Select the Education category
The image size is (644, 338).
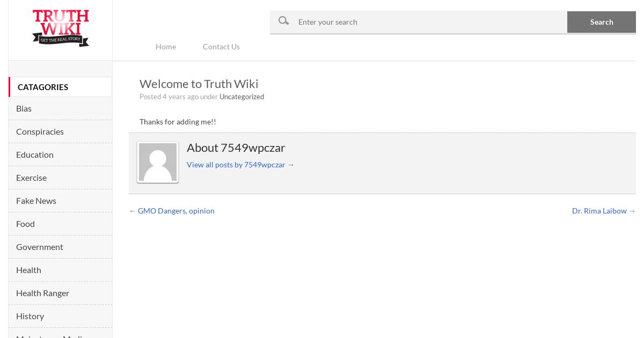click(x=60, y=155)
